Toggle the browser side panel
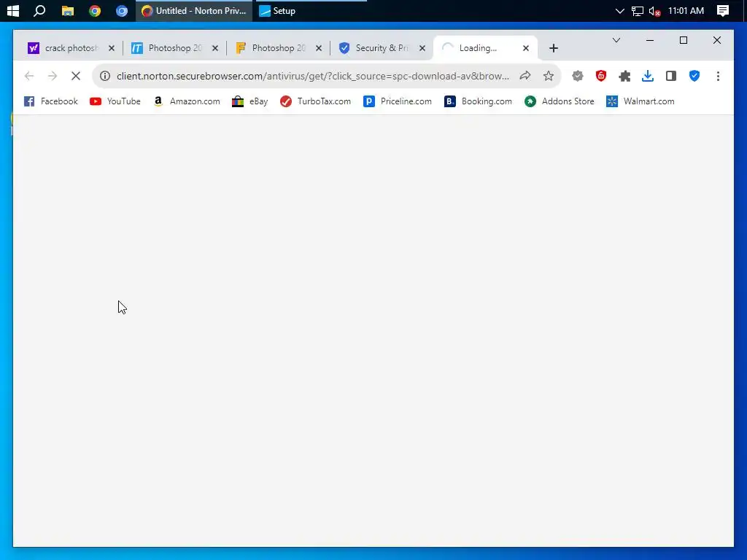The image size is (747, 560). [x=671, y=76]
